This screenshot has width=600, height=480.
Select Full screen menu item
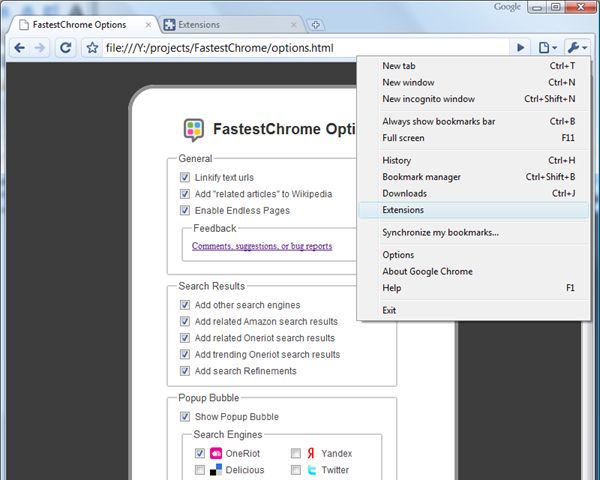(474, 138)
